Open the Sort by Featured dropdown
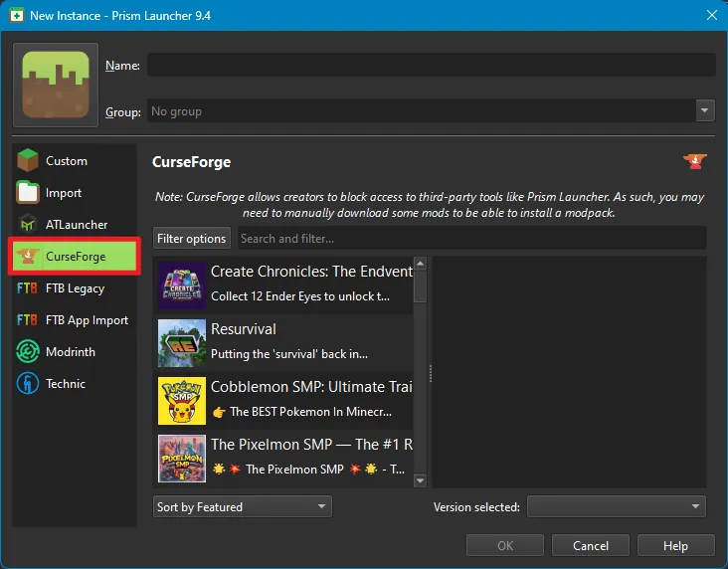This screenshot has height=569, width=728. coord(243,506)
